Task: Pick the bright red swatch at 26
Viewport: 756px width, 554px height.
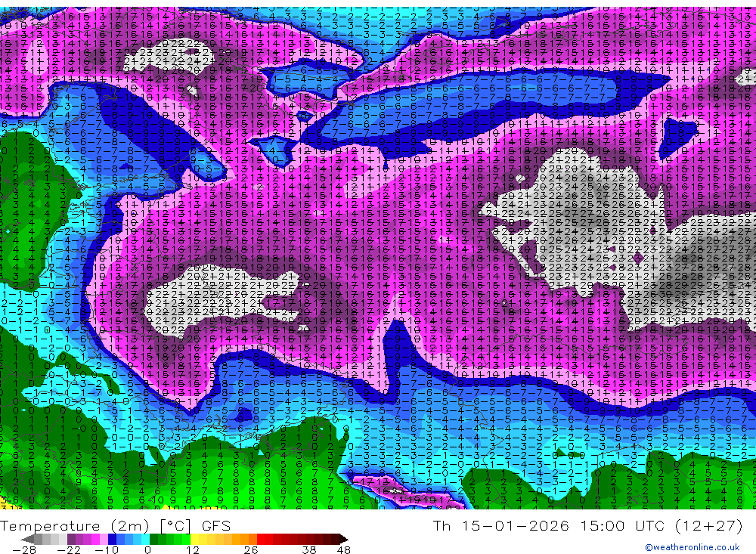Action: [261, 540]
